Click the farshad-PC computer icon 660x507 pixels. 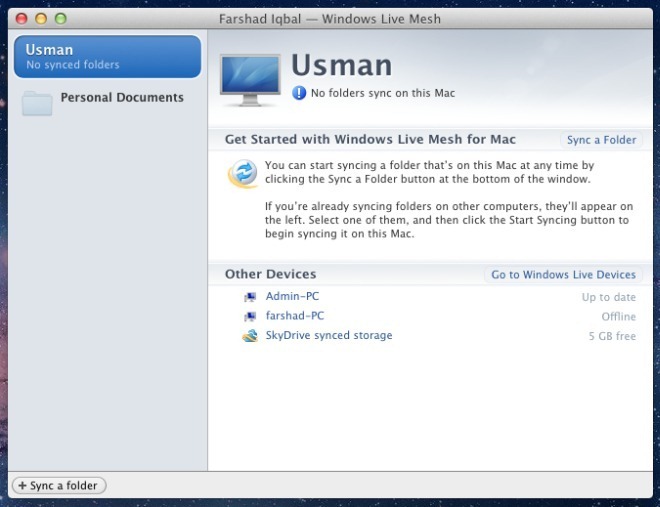(250, 316)
